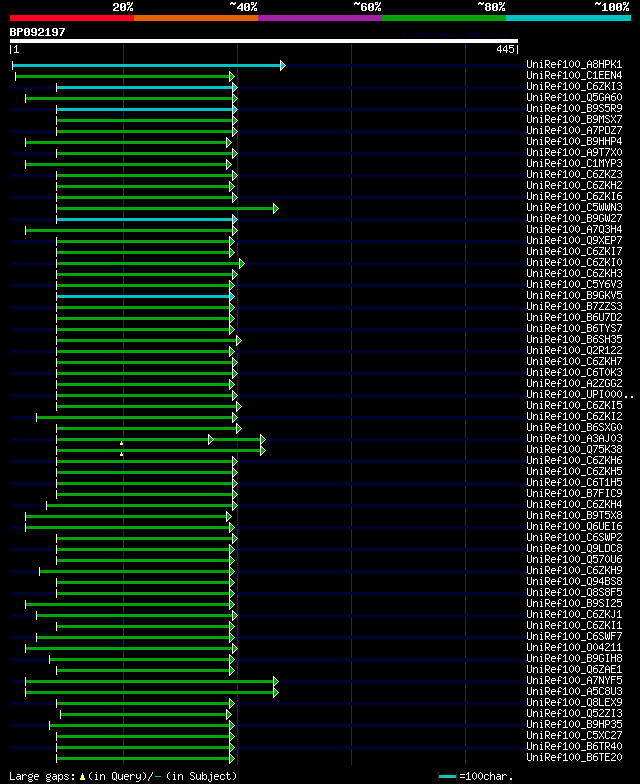Image resolution: width=640 pixels, height=784 pixels.
Task: Click the UniRef100_C5WWN3 label
Action: pos(574,208)
